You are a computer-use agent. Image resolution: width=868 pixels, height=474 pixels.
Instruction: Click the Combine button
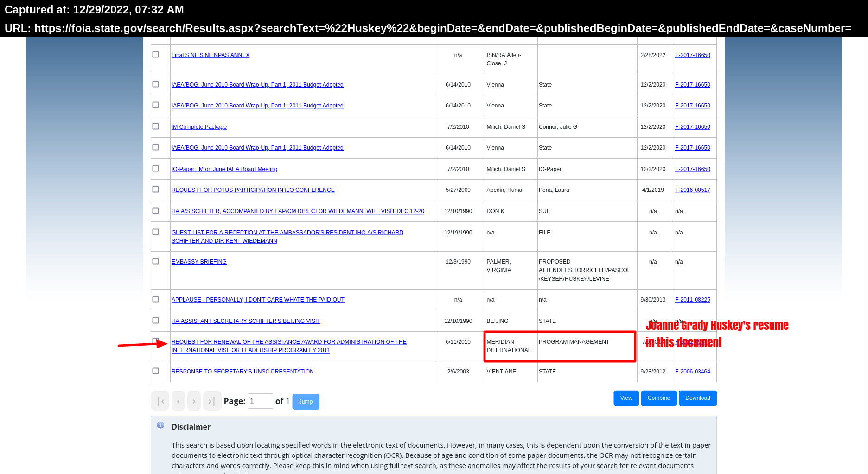point(658,398)
